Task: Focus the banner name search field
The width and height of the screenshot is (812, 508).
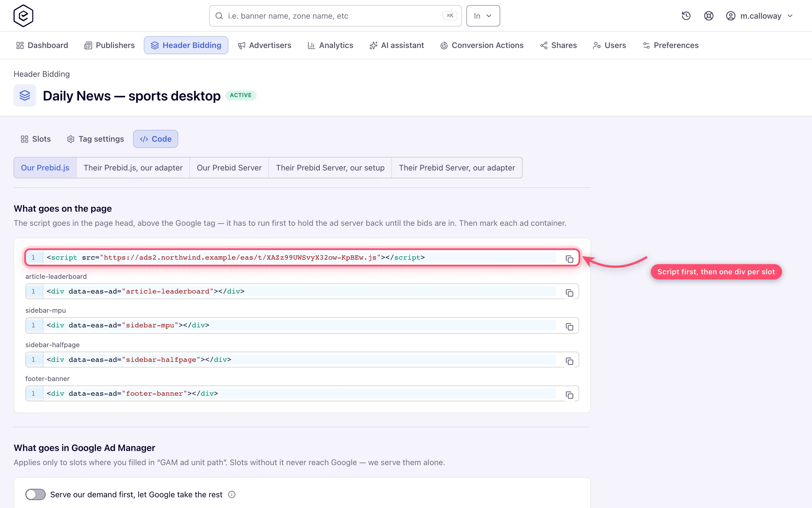Action: [335, 16]
